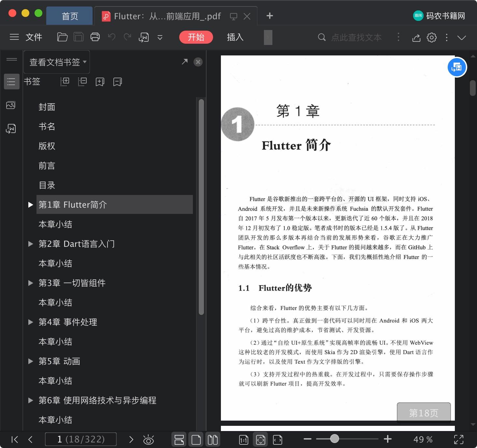
Task: Add a new tab with plus
Action: click(270, 16)
